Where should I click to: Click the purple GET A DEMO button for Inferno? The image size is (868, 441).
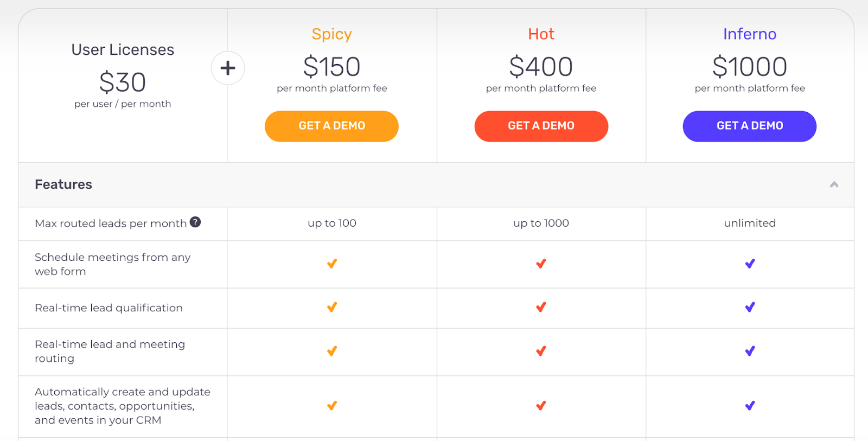click(749, 126)
